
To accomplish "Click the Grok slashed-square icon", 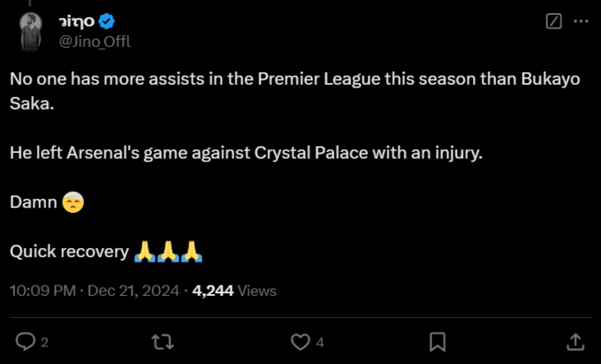I will pos(554,20).
